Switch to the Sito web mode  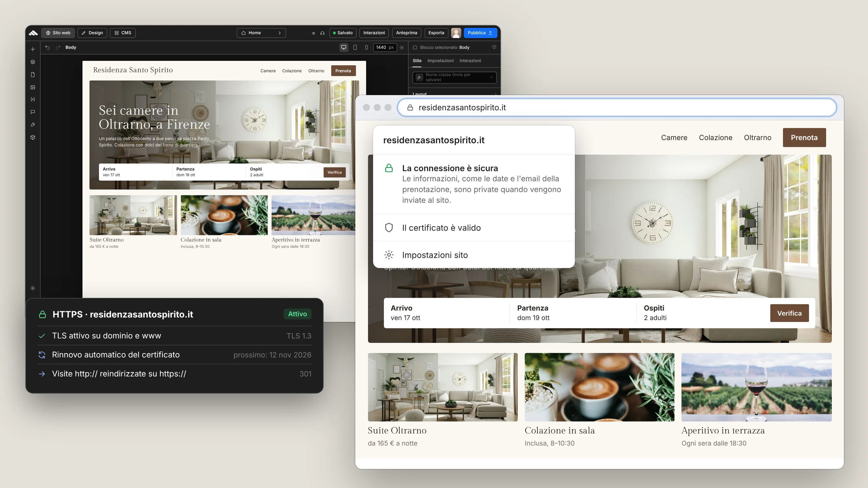pyautogui.click(x=58, y=33)
